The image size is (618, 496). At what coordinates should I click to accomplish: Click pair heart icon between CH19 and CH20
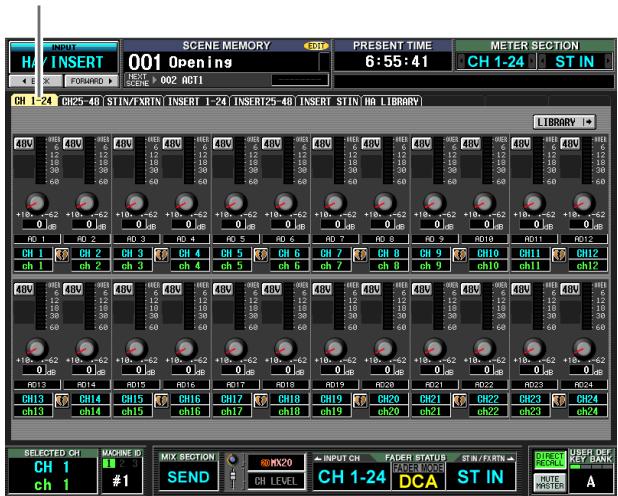tap(360, 401)
